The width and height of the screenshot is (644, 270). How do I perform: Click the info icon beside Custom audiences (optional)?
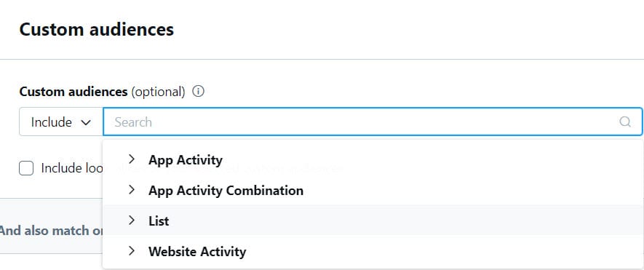199,91
